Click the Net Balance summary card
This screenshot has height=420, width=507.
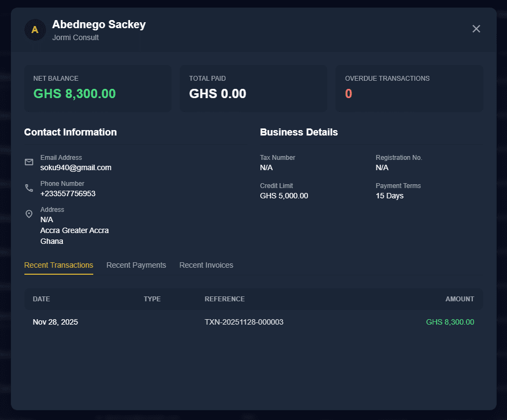pos(98,88)
